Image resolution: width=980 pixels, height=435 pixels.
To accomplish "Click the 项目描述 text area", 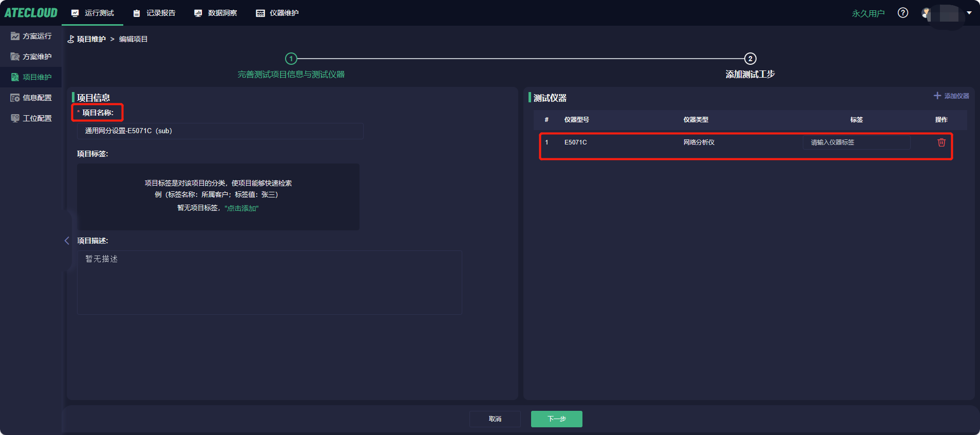I will (x=270, y=282).
